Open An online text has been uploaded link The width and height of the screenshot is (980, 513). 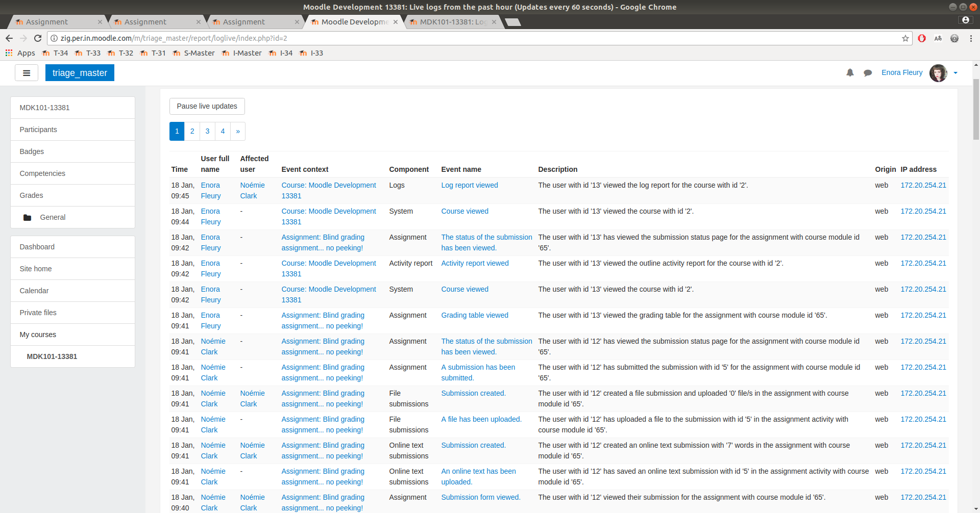478,476
